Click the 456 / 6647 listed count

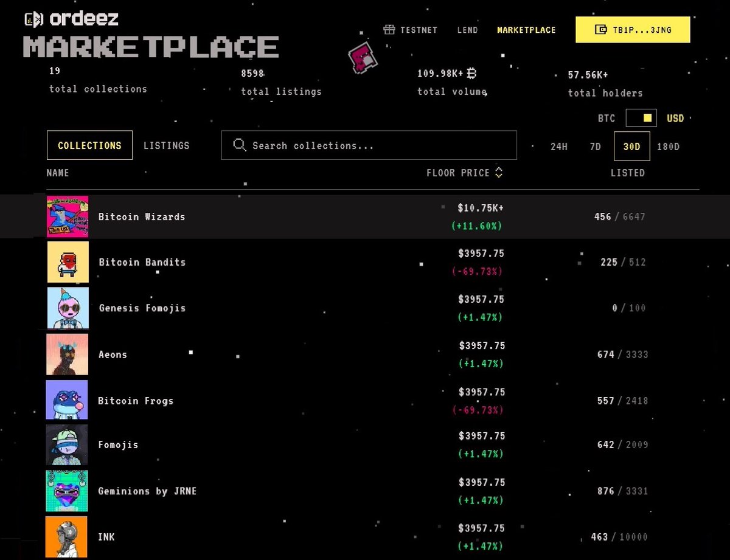tap(620, 216)
